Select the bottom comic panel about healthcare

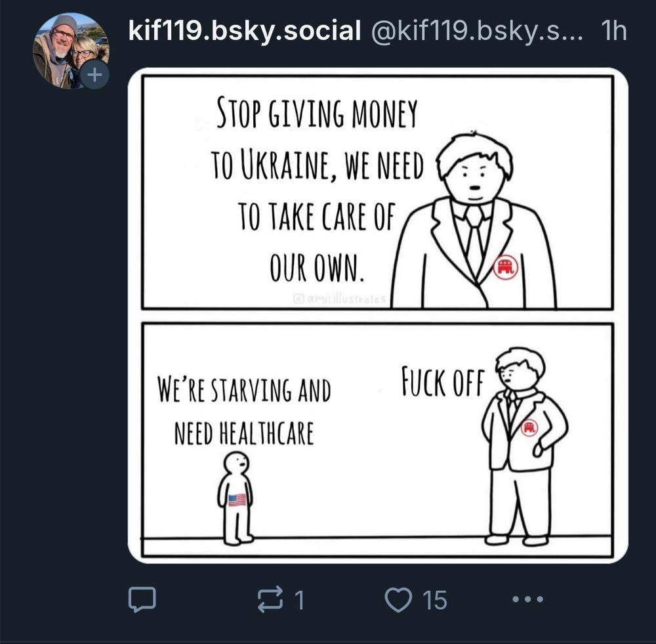(377, 440)
